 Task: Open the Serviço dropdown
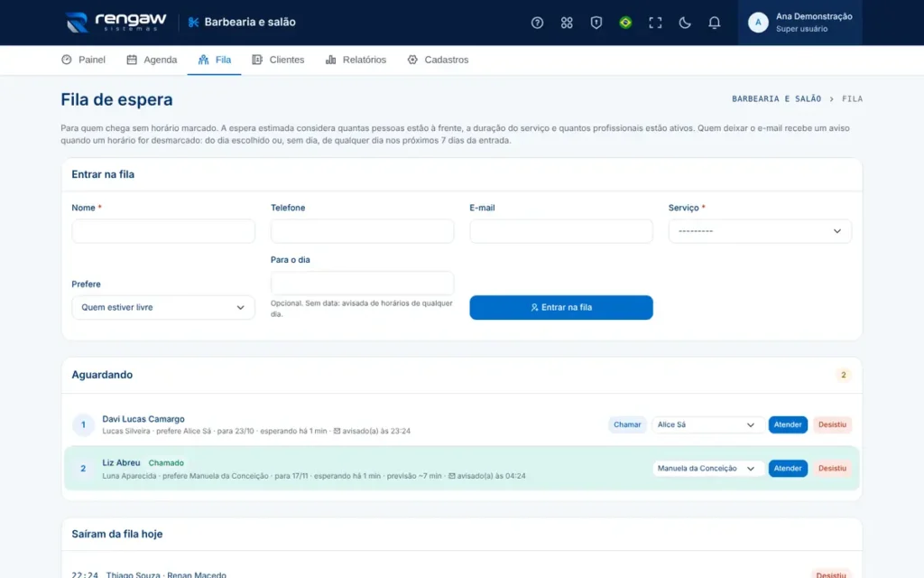point(760,231)
